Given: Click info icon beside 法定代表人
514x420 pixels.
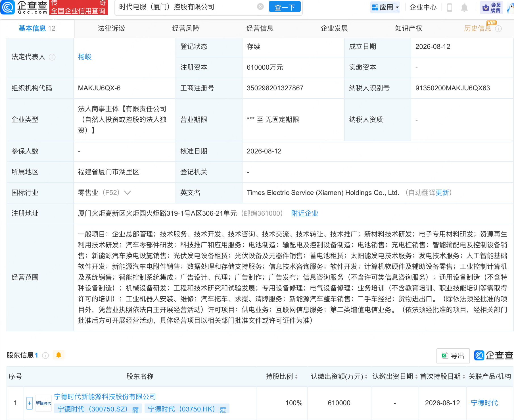Looking at the screenshot, I should click(52, 57).
